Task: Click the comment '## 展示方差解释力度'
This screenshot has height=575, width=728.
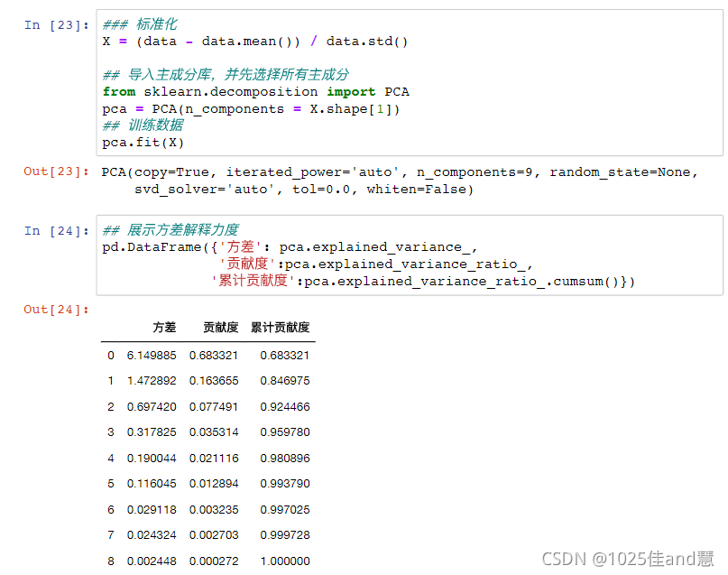Action: point(170,229)
